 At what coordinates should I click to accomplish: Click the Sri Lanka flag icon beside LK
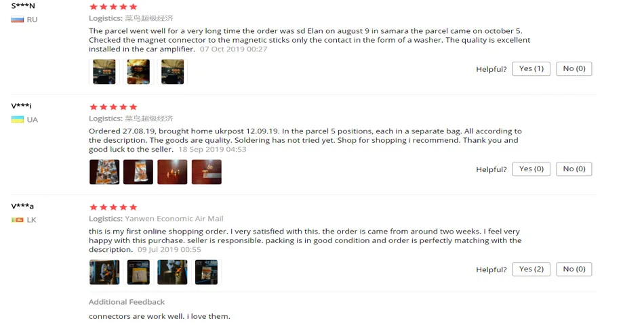[17, 220]
